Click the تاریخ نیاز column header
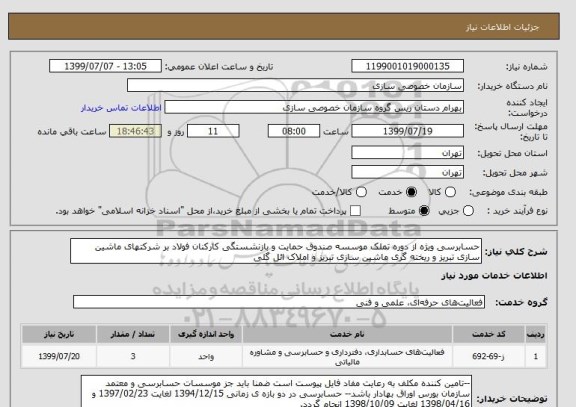Viewport: 576px width, 407px height. click(59, 334)
